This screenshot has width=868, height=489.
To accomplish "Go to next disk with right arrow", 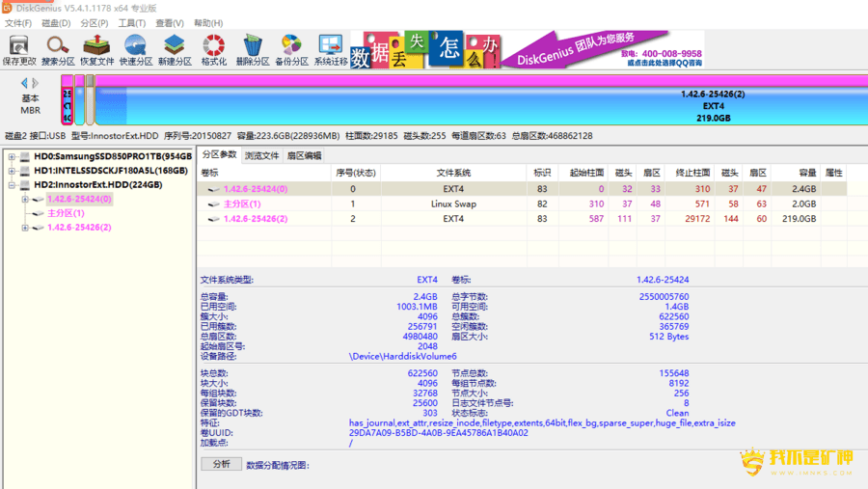I will click(x=36, y=83).
